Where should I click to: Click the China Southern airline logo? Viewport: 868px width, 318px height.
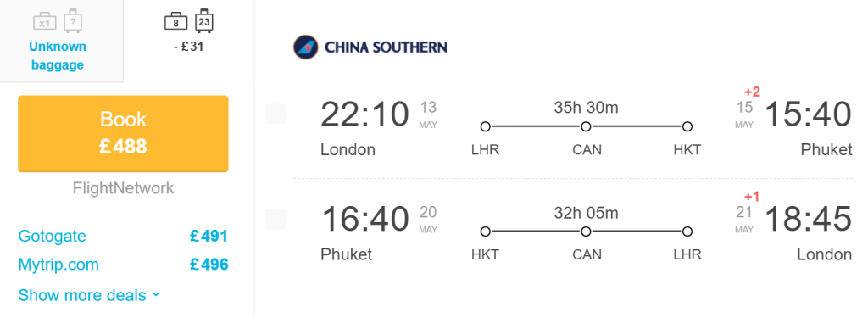(x=305, y=47)
